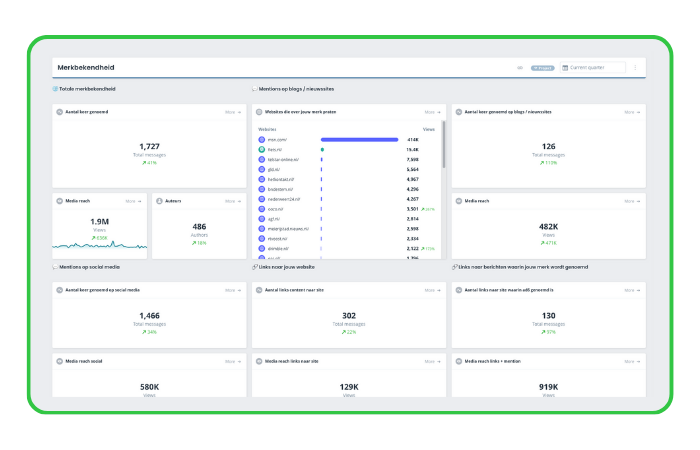The width and height of the screenshot is (700, 450).
Task: Click icon of Aantal links content naar site
Action: pyautogui.click(x=259, y=290)
